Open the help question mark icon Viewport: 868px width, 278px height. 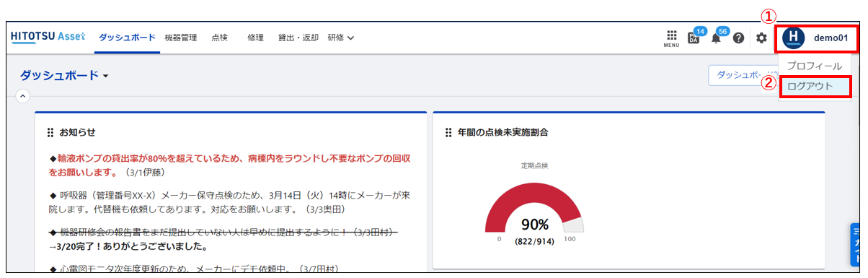(x=738, y=38)
